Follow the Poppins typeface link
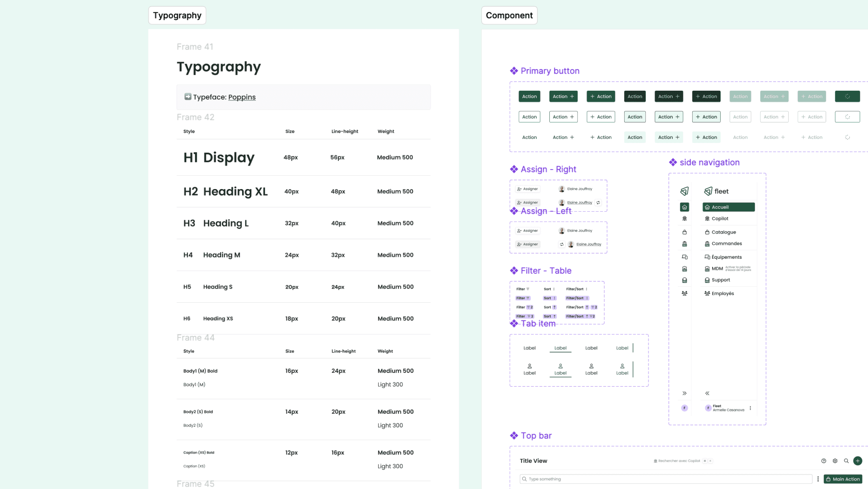The height and width of the screenshot is (489, 868). [x=242, y=97]
